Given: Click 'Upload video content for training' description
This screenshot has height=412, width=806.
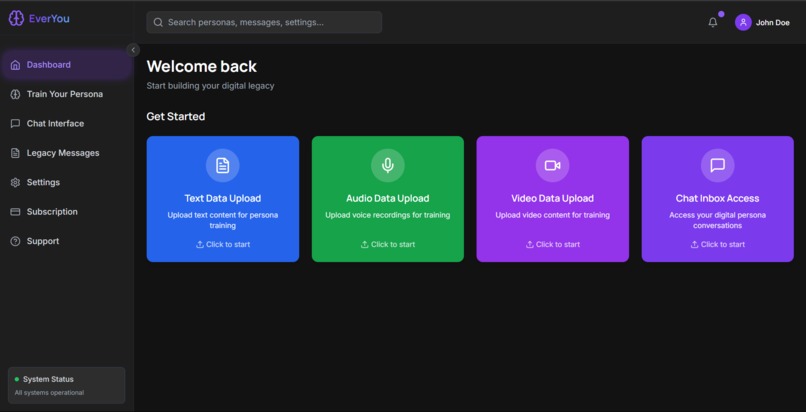Looking at the screenshot, I should point(553,215).
